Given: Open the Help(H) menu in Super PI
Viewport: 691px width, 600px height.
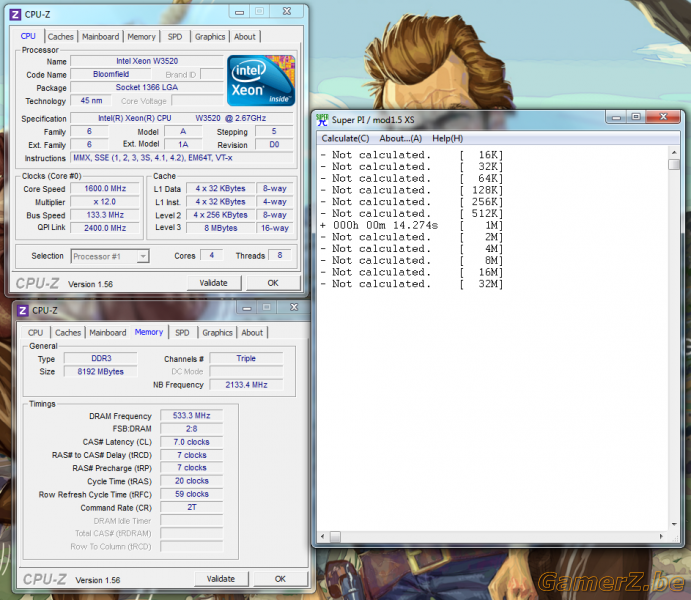Looking at the screenshot, I should tap(447, 138).
